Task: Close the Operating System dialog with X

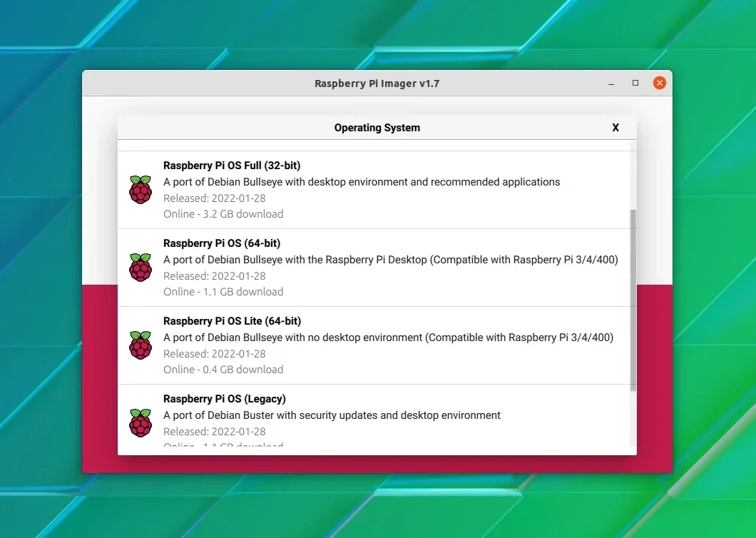Action: 615,128
